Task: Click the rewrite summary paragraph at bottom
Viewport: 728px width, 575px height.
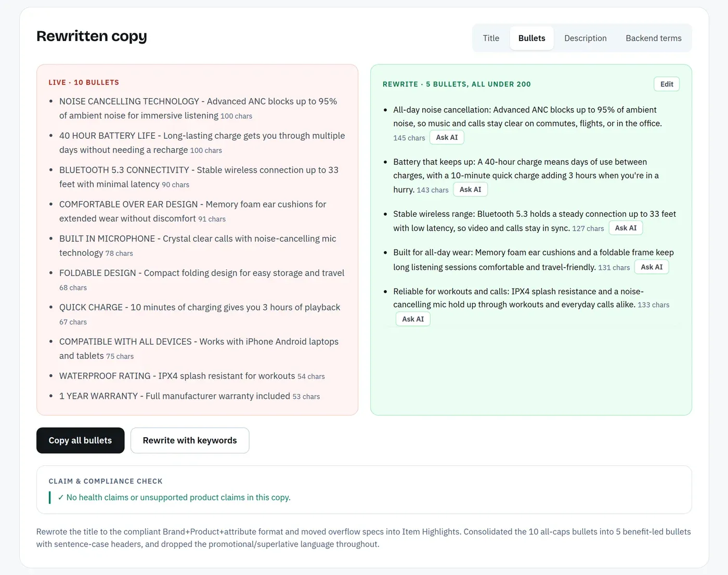Action: pyautogui.click(x=363, y=538)
